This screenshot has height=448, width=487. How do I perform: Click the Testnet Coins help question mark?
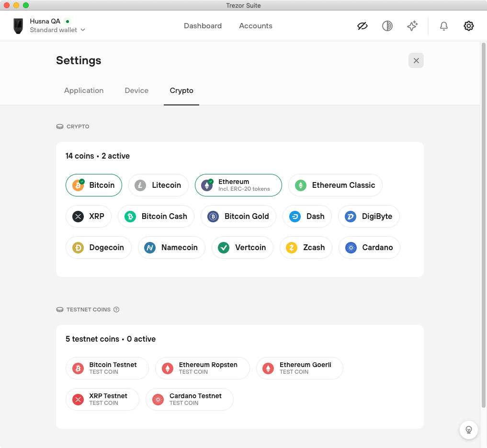click(x=116, y=310)
